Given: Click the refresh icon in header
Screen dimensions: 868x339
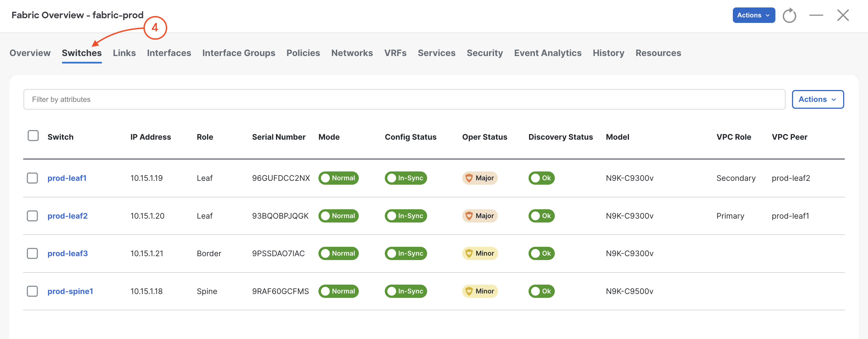Looking at the screenshot, I should 789,15.
